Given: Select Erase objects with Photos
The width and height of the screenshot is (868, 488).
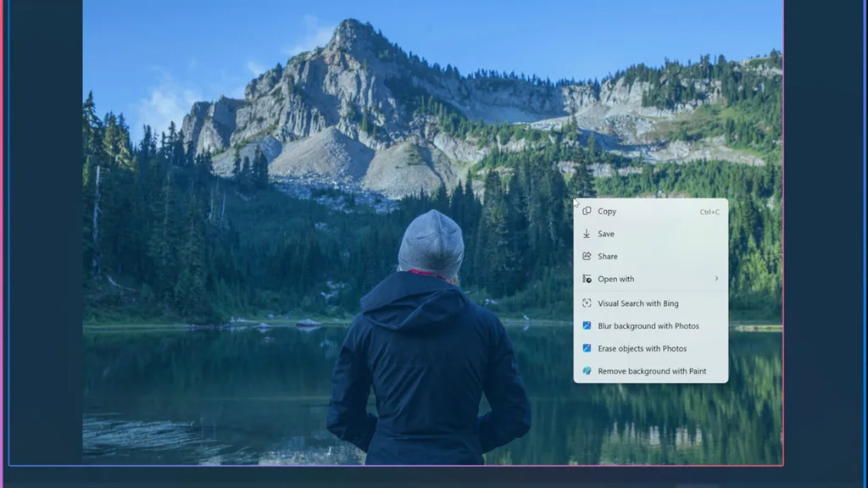Looking at the screenshot, I should click(650, 348).
